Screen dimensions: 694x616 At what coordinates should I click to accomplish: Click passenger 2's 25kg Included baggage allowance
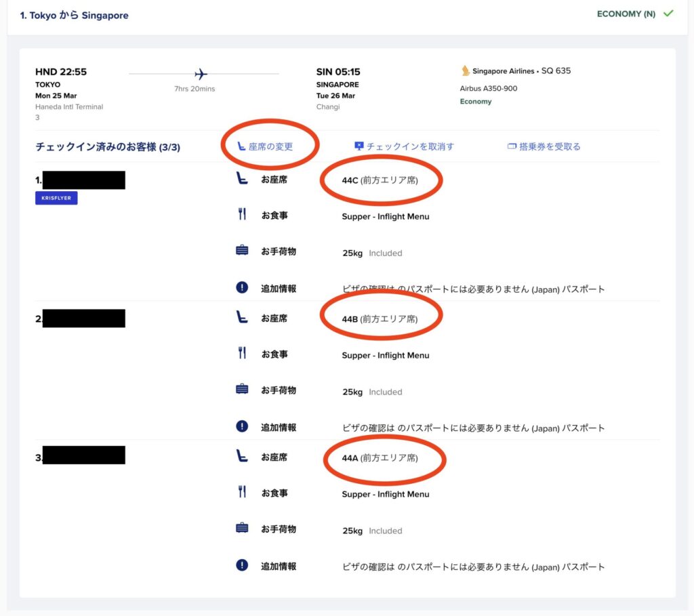(372, 392)
